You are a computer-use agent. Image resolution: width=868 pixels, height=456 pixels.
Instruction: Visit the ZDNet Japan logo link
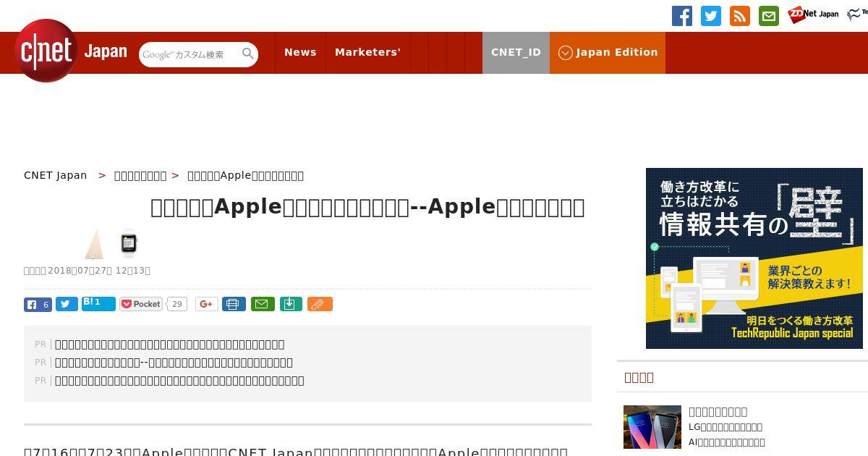[813, 14]
